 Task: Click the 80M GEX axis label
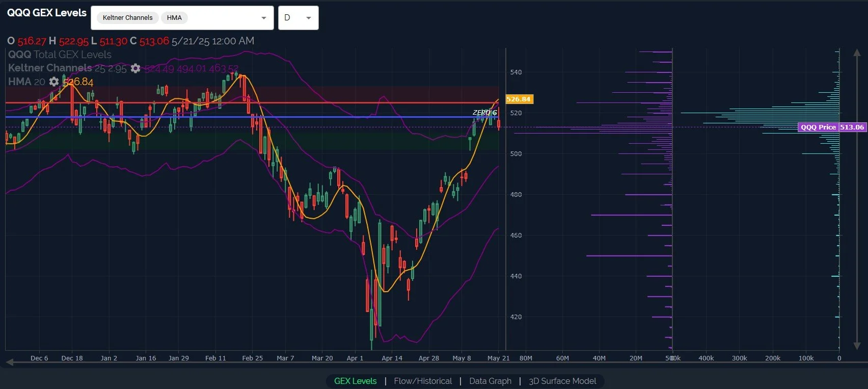pyautogui.click(x=526, y=358)
